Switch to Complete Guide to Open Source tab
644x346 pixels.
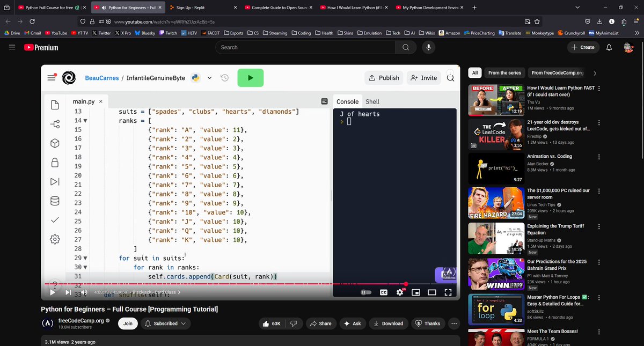click(277, 8)
